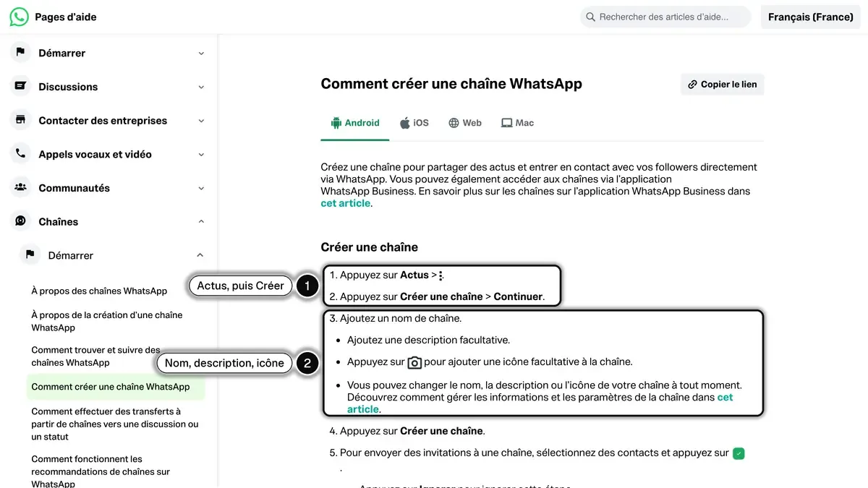Click the heading Comment créer une chaîne WhatsApp
868x488 pixels.
coord(451,84)
